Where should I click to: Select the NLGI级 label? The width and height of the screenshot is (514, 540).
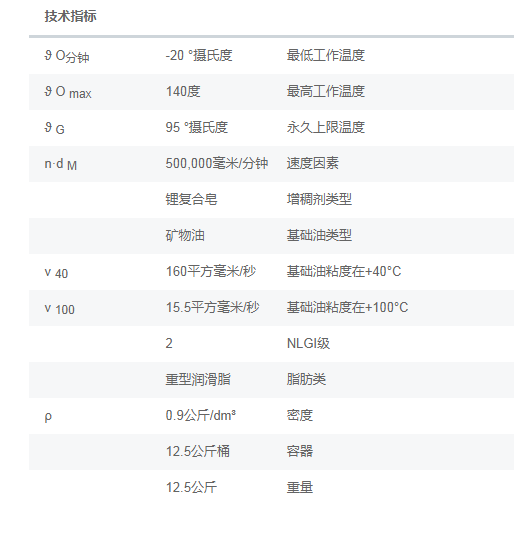(x=308, y=343)
